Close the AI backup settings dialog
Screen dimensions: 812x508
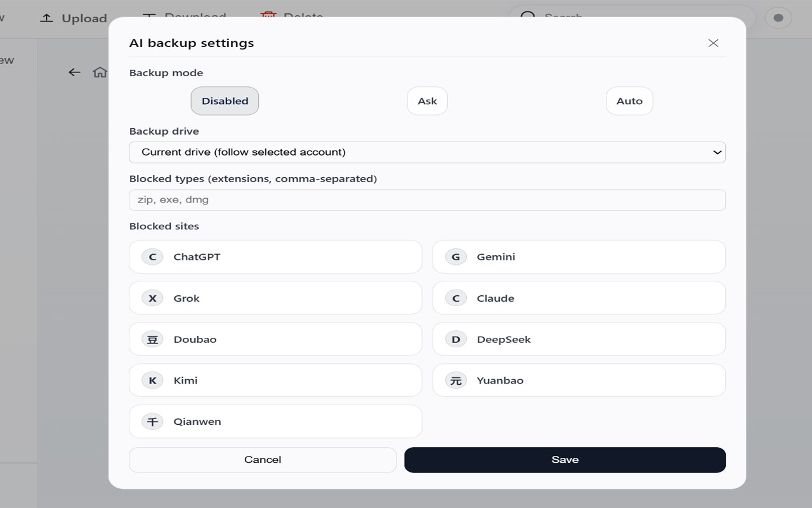pyautogui.click(x=713, y=43)
